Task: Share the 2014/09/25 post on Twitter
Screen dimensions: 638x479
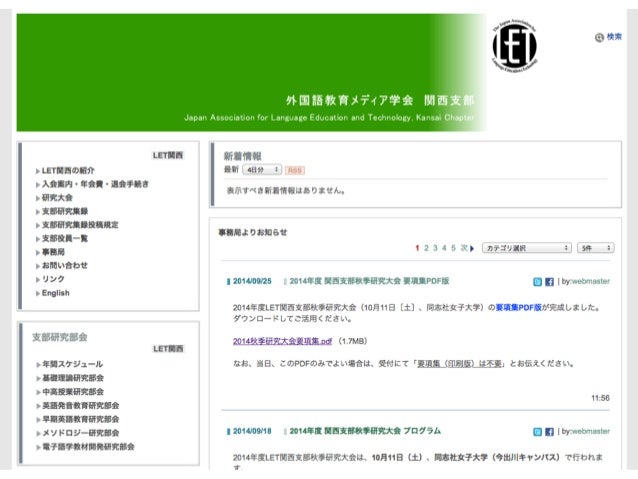Action: (x=537, y=282)
